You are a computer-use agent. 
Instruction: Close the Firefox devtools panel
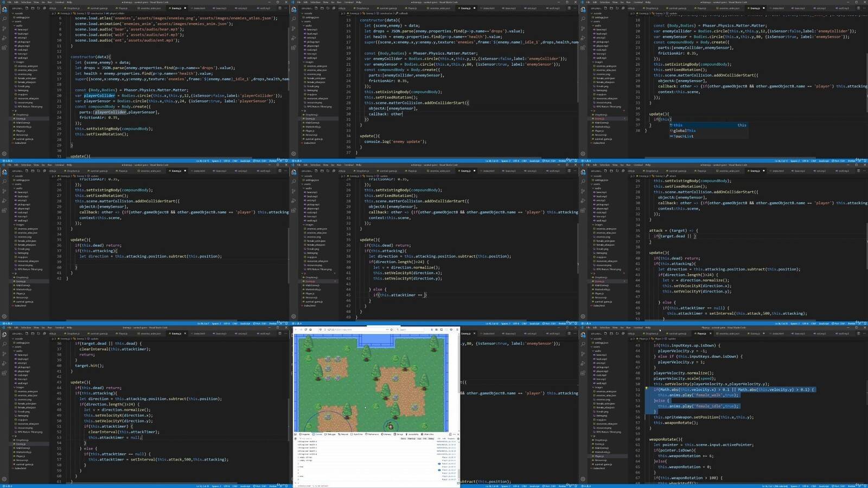pos(458,434)
